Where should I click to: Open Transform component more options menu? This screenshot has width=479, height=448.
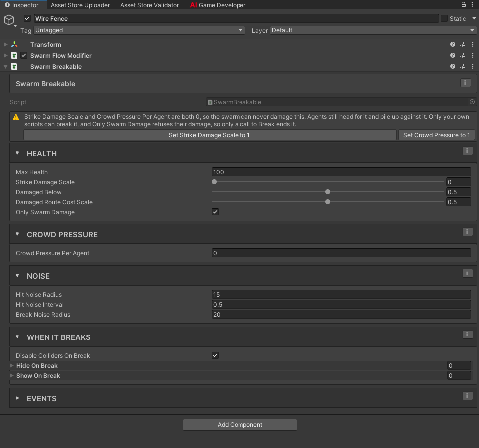pyautogui.click(x=473, y=44)
